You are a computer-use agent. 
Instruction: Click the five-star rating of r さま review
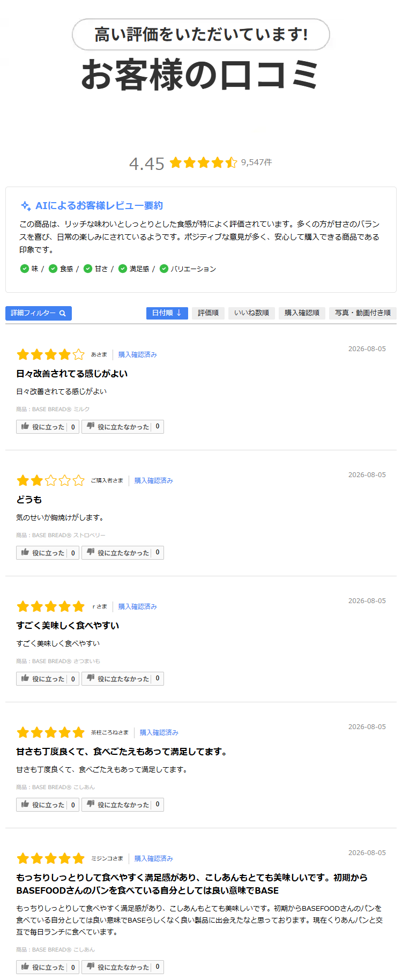[51, 606]
